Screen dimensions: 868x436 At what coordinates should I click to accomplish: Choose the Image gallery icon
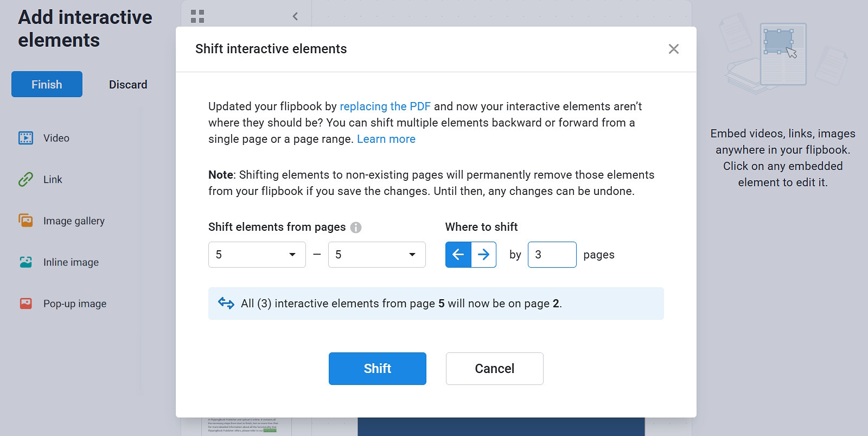tap(25, 220)
